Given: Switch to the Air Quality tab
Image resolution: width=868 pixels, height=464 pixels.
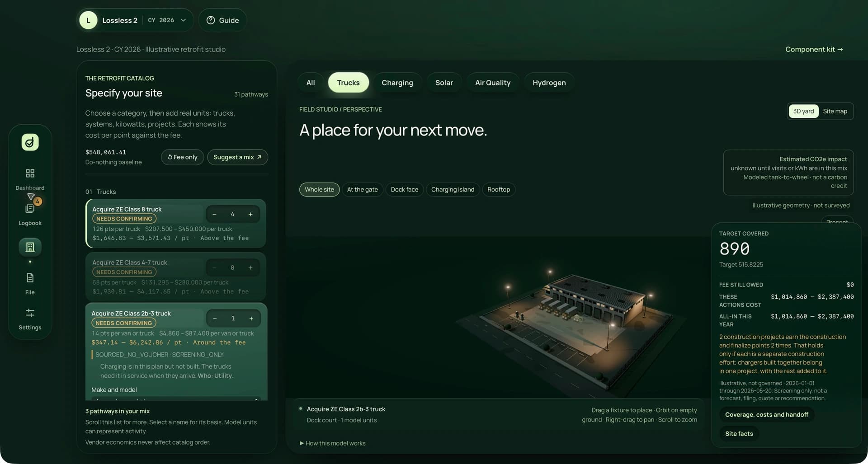Looking at the screenshot, I should point(493,83).
